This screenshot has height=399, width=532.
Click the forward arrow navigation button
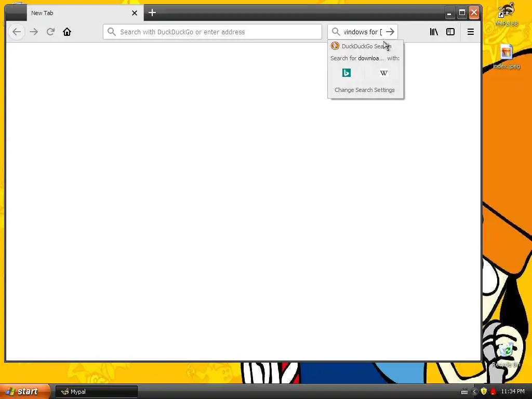click(34, 32)
